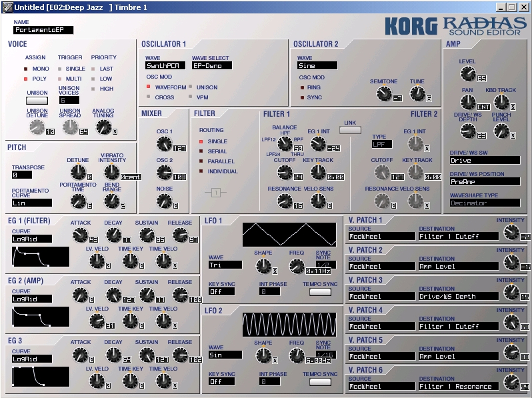Toggle the UNISON button in Voice section
The width and height of the screenshot is (532, 398).
(x=37, y=101)
